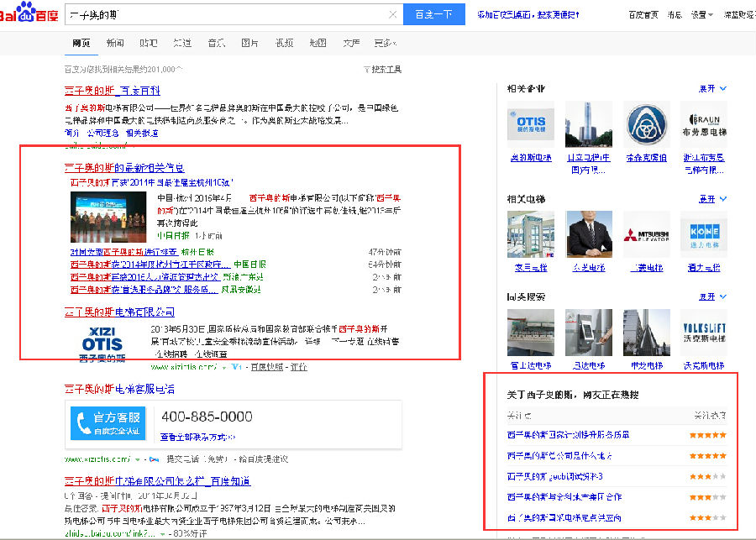Screen dimensions: 756x540
Task: Open 西子奥的斯电梯客服电话 result title
Action: point(119,389)
